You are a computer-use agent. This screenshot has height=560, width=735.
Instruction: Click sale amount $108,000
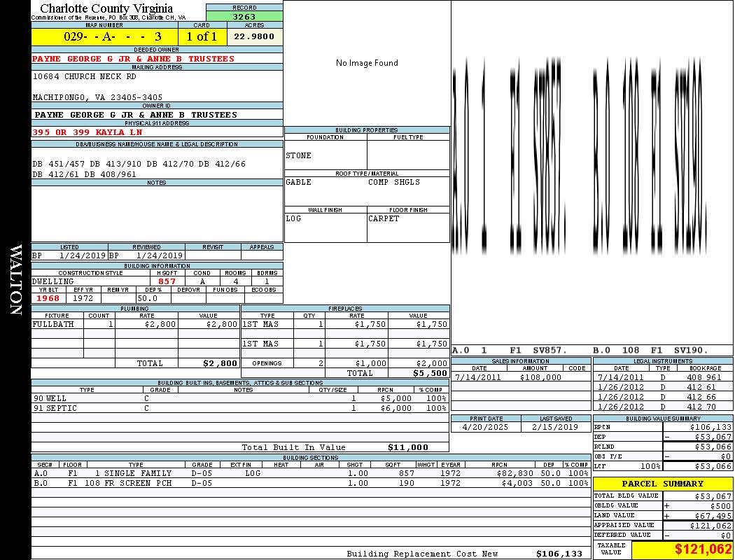pos(540,378)
